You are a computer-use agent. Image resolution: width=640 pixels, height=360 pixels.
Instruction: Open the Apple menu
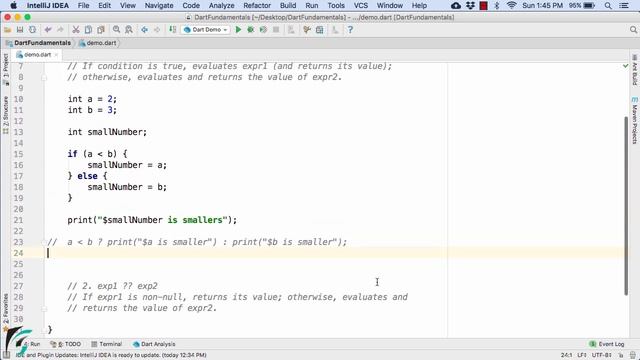13,6
